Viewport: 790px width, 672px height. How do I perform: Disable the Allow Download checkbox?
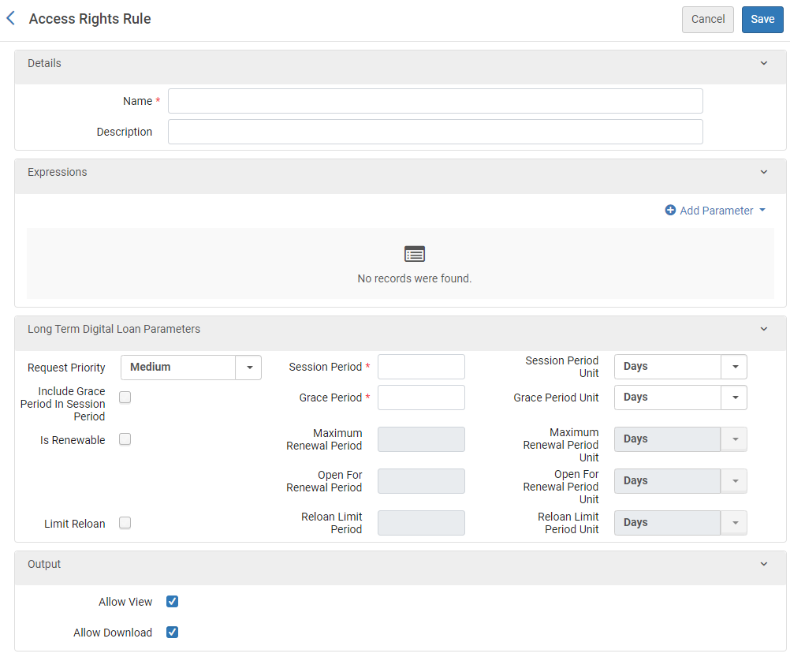(x=172, y=632)
